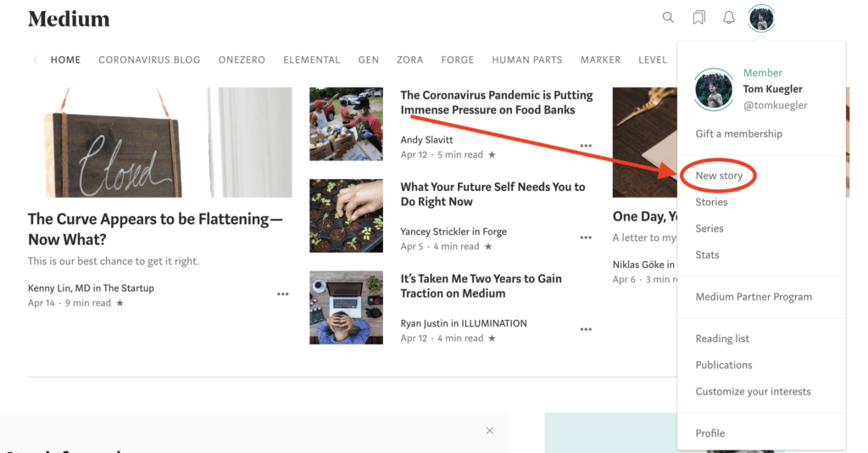This screenshot has height=453, width=868.
Task: Open more options for Traction on Medium article
Action: pos(586,329)
